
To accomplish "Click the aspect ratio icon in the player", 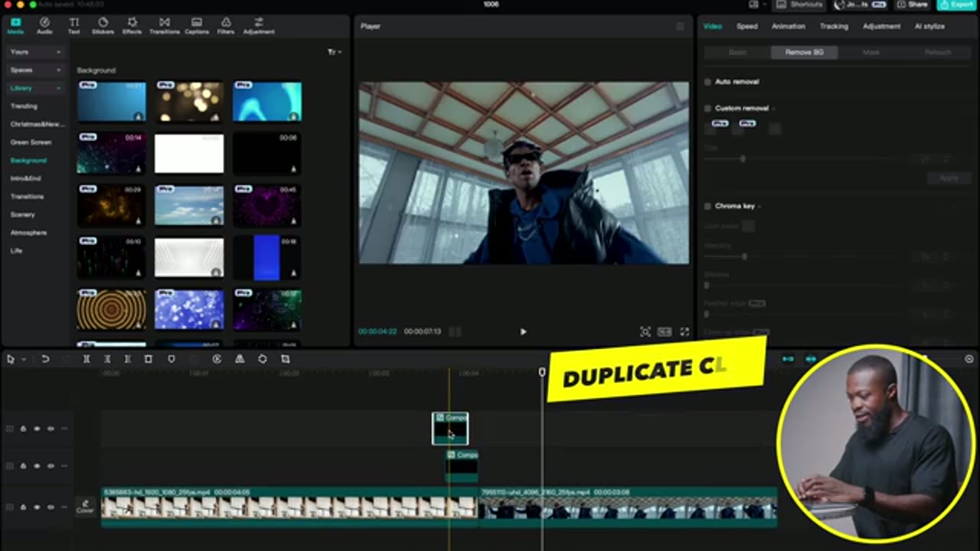I will point(665,331).
